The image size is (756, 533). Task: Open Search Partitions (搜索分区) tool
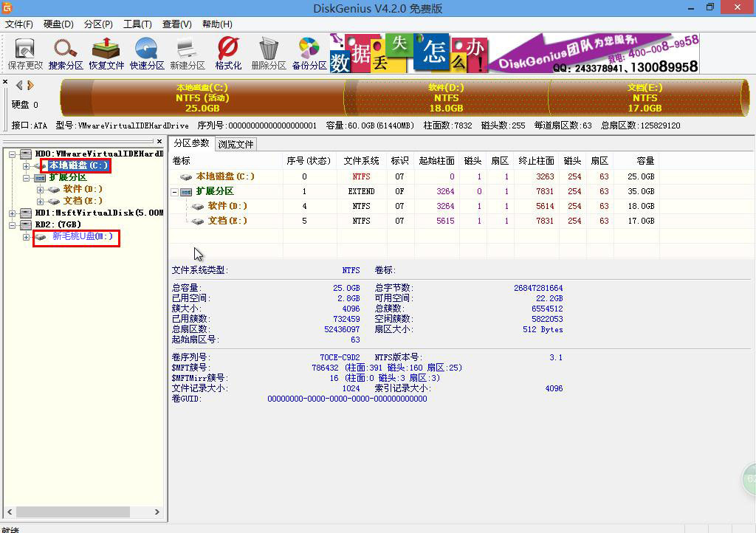[x=66, y=54]
